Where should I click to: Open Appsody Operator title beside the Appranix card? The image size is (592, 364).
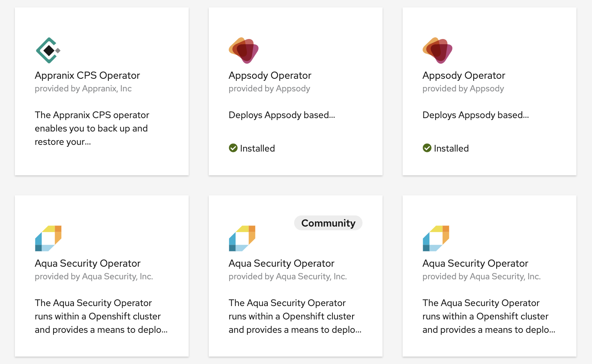click(x=270, y=75)
